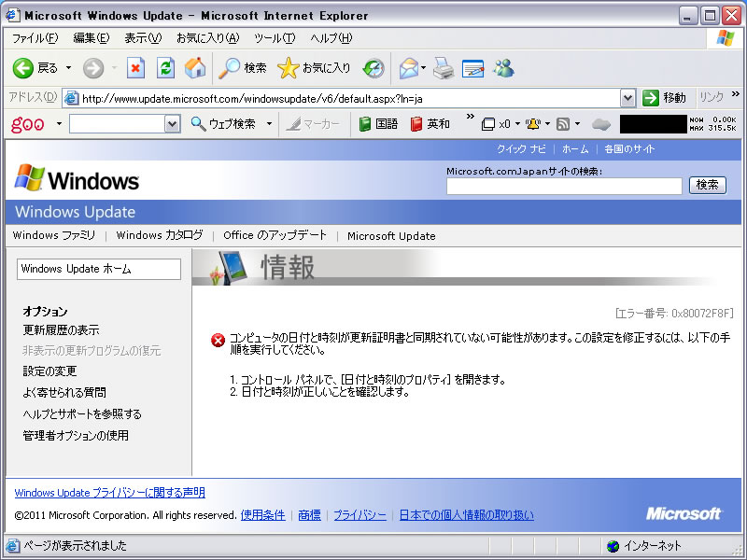
Task: Print the page with the printer icon
Action: (444, 68)
